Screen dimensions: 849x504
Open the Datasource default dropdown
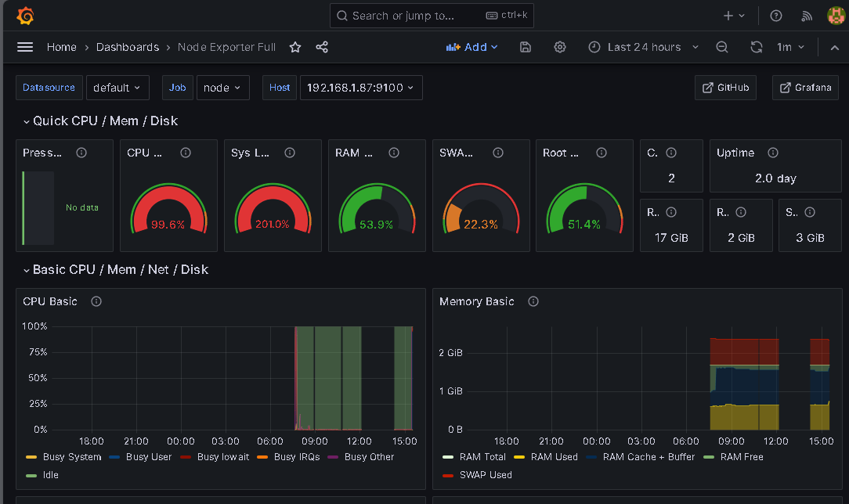tap(117, 88)
